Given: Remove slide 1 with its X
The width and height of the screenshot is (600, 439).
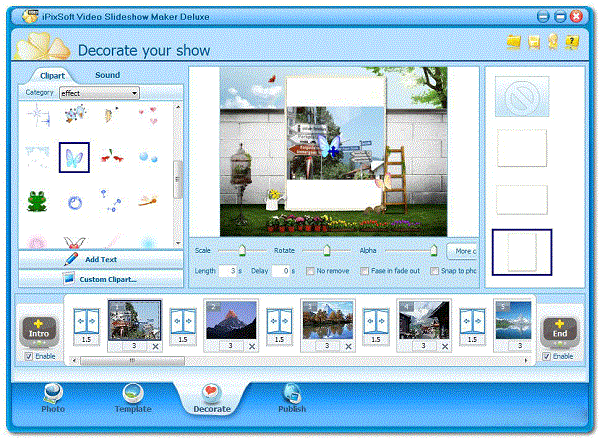Looking at the screenshot, I should (155, 346).
